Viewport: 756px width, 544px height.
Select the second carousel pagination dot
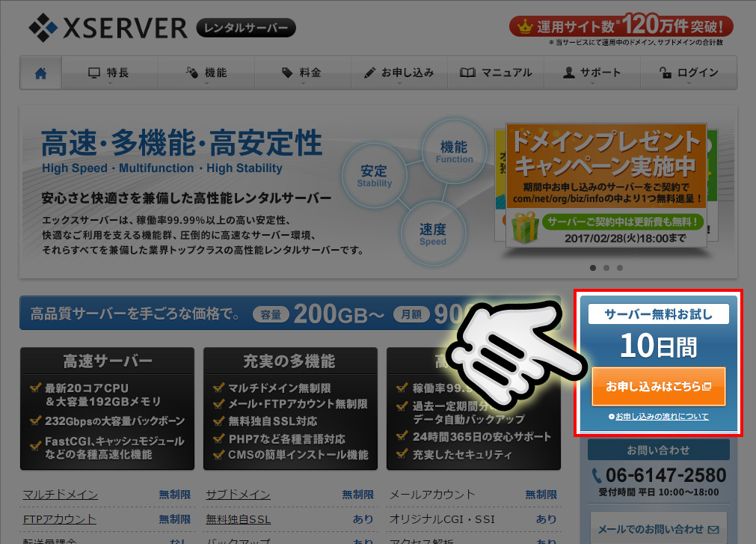tap(605, 267)
